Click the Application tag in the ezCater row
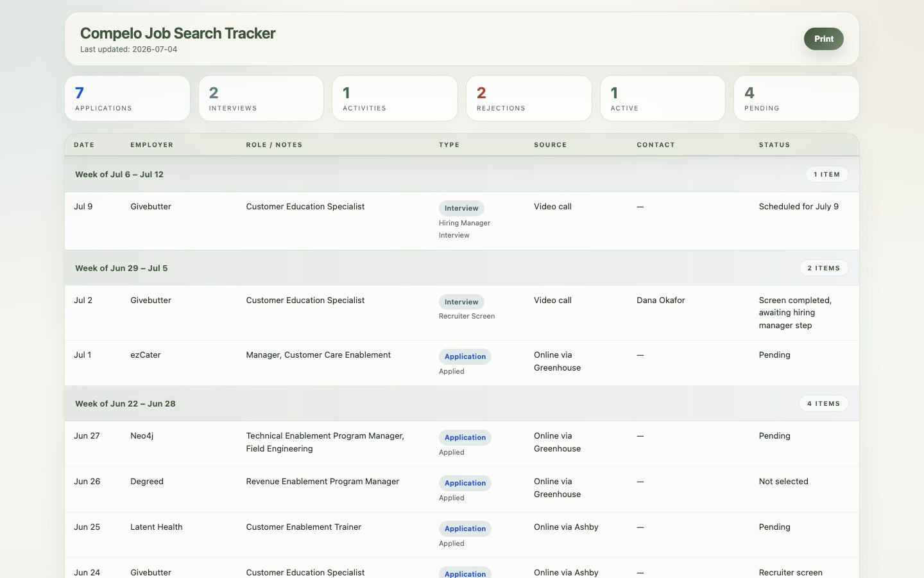The image size is (924, 578). coord(465,356)
